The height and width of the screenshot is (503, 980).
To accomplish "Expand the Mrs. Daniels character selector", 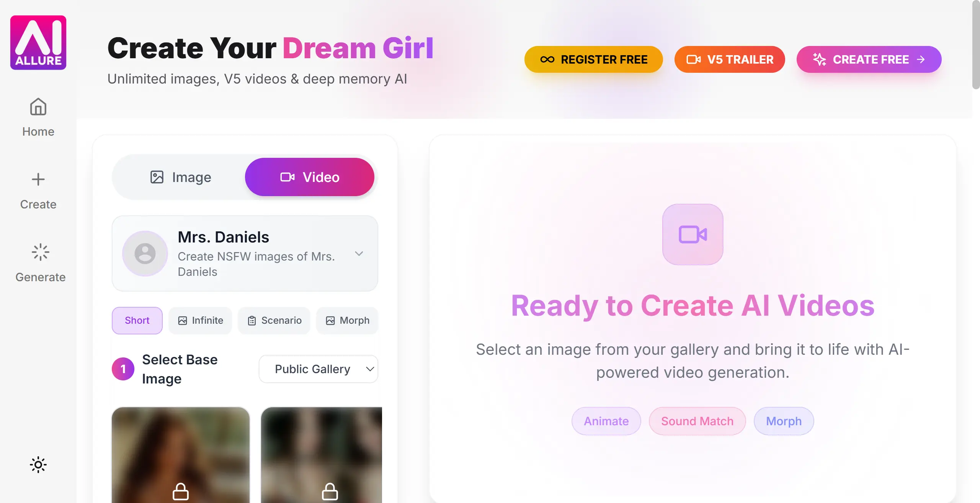I will [245, 254].
